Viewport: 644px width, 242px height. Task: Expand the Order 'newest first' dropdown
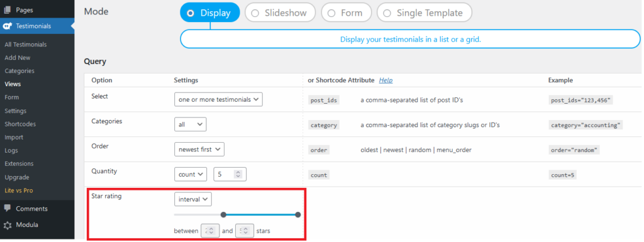(x=199, y=150)
